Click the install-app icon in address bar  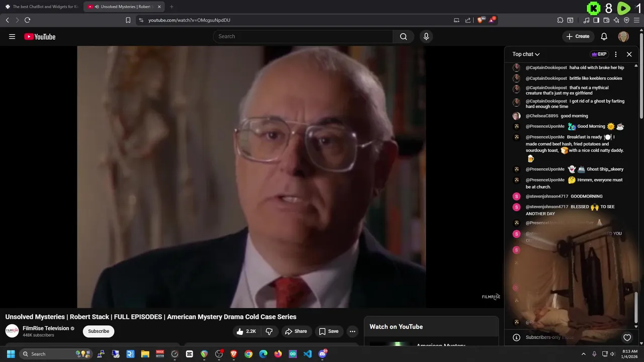[x=456, y=20]
